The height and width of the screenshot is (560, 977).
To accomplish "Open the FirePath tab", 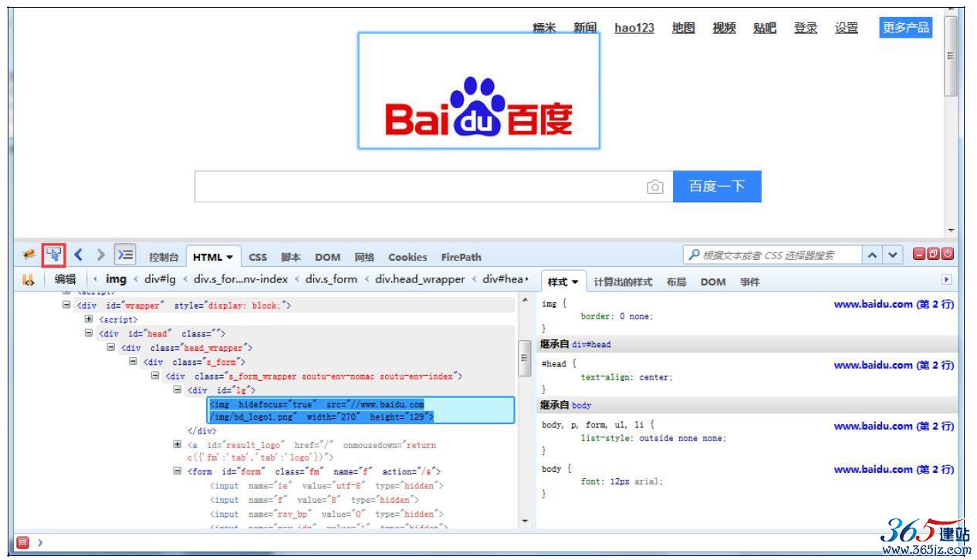I will click(x=461, y=257).
